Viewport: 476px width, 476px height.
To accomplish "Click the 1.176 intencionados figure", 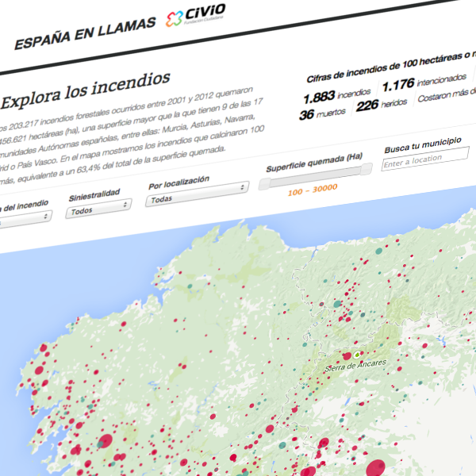I will point(424,82).
